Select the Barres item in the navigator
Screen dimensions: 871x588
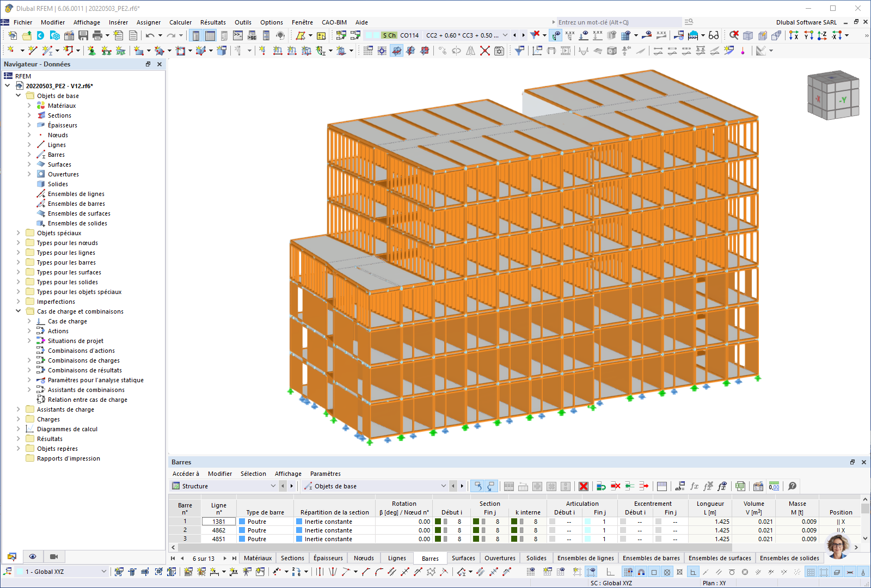(x=57, y=154)
